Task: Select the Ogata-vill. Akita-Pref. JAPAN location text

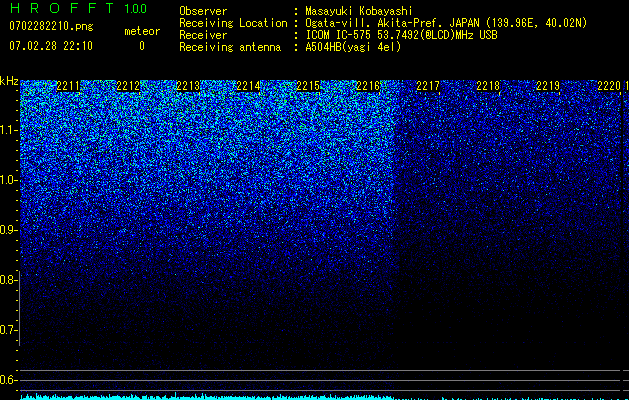Action: click(446, 23)
